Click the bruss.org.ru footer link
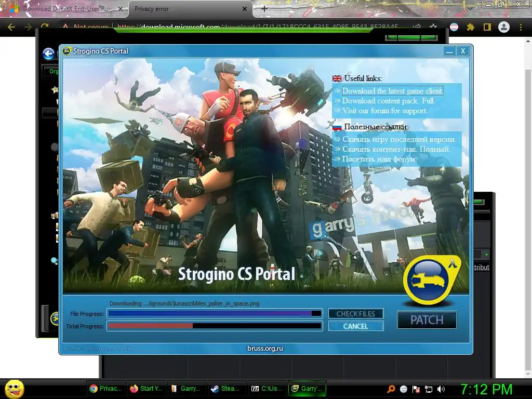The image size is (532, 399). click(265, 348)
